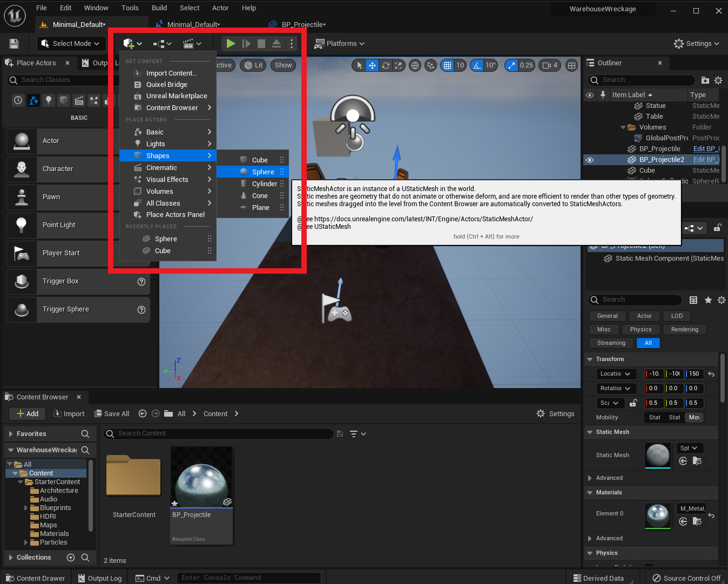Click the Static Mesh sphere thumbnail
Viewport: 728px width, 584px height.
(x=658, y=456)
